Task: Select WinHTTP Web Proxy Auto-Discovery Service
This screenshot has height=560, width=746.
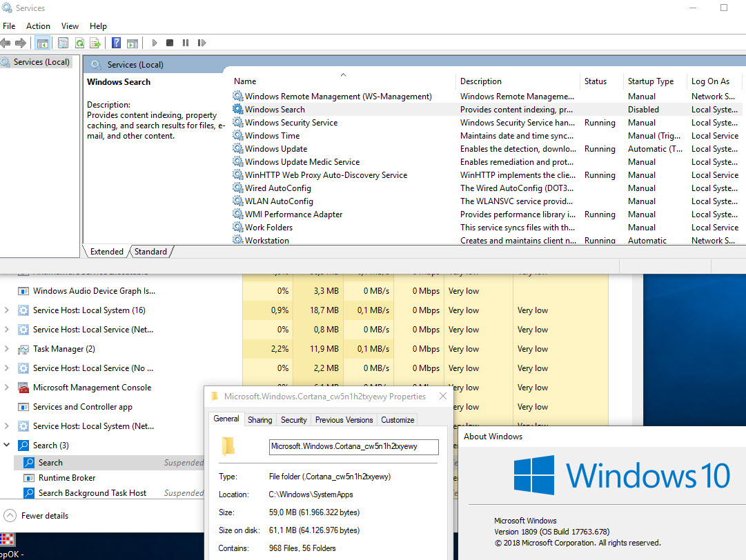Action: (x=326, y=175)
